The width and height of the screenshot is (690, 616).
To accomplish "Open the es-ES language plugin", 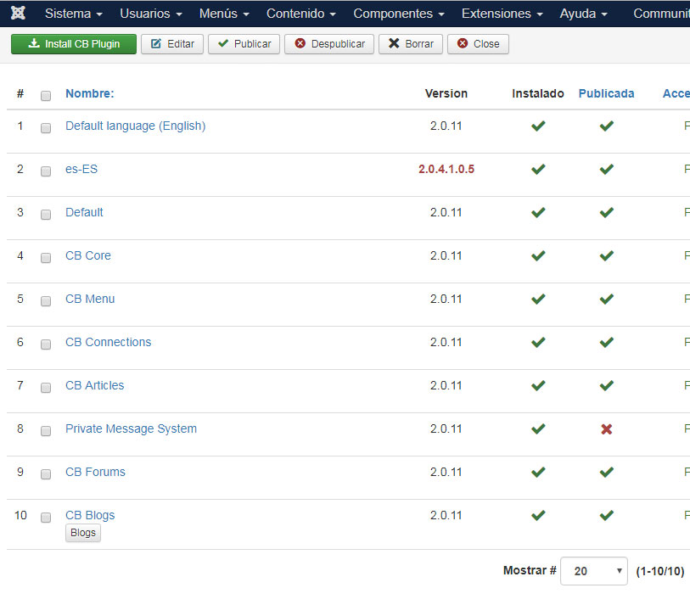I will click(81, 169).
